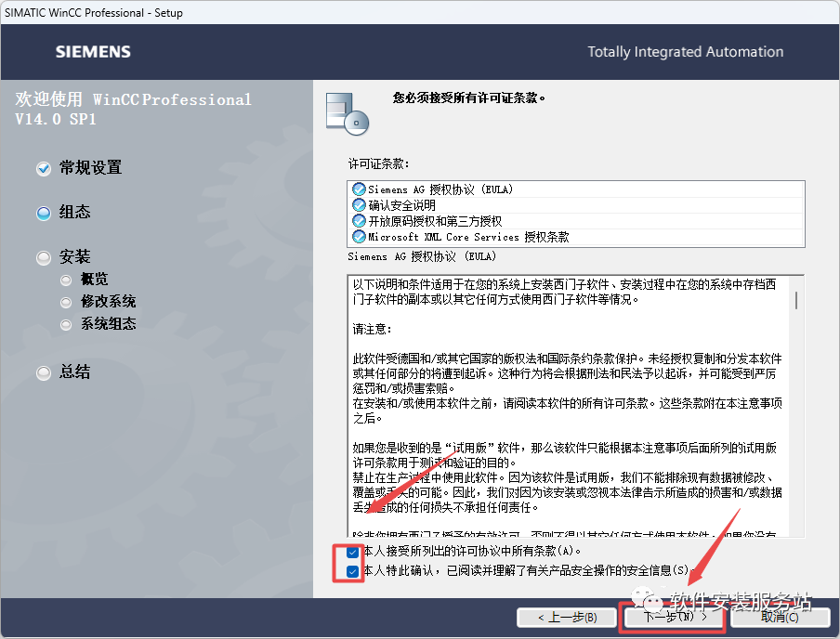This screenshot has width=840, height=639.
Task: Select Siemens AG 授权协议 (EULA) list item
Action: click(x=576, y=189)
